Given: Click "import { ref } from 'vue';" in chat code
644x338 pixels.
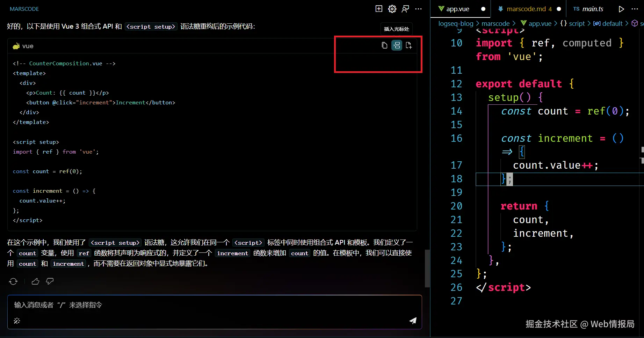Looking at the screenshot, I should click(56, 152).
